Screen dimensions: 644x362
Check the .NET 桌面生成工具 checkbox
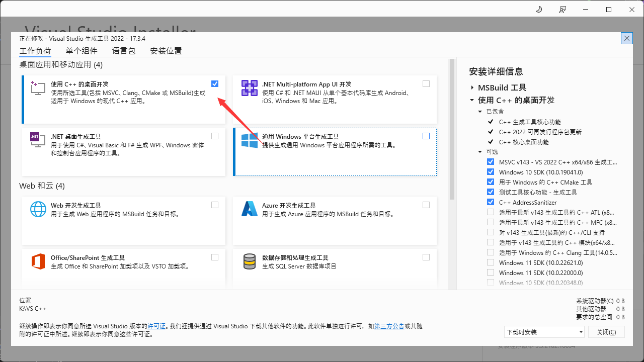[215, 136]
